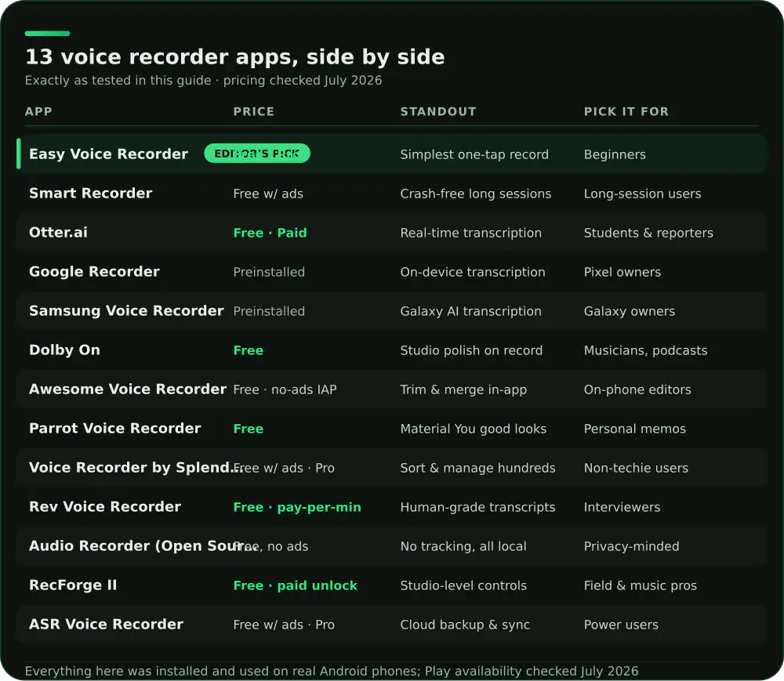
Task: Click "Free · paid unlock" price
Action: tap(295, 585)
